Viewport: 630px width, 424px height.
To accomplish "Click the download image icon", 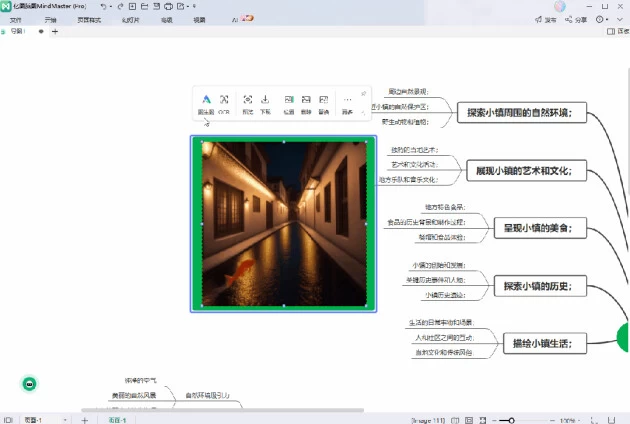I will (265, 103).
